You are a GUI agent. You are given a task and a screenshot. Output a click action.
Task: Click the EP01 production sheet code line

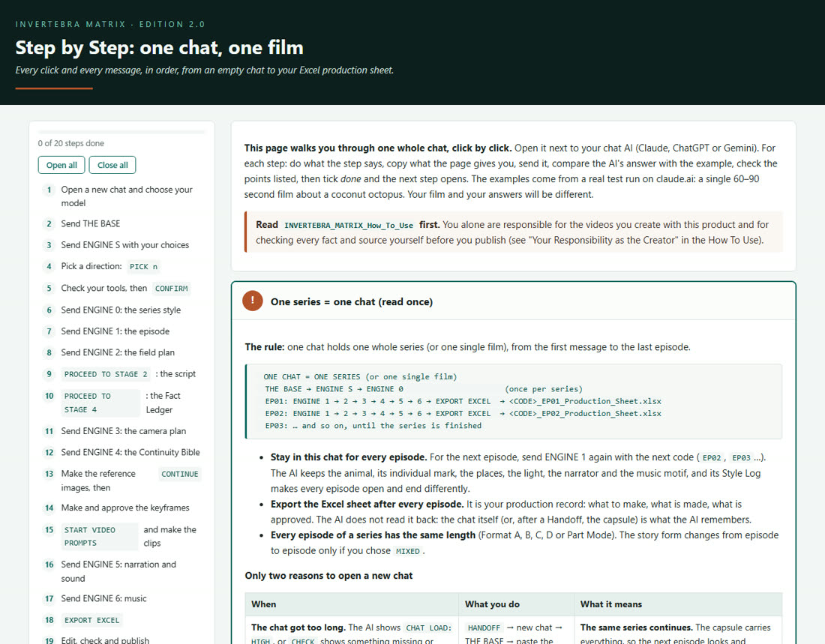pos(463,401)
